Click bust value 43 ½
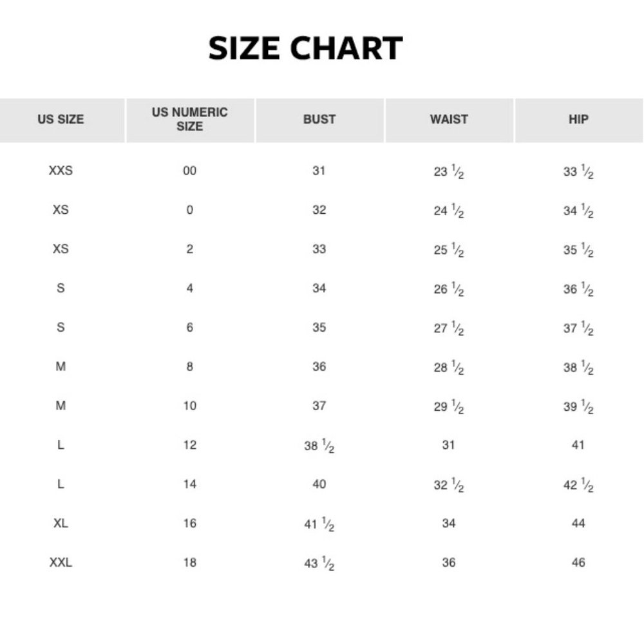This screenshot has width=644, height=644. pos(319,563)
